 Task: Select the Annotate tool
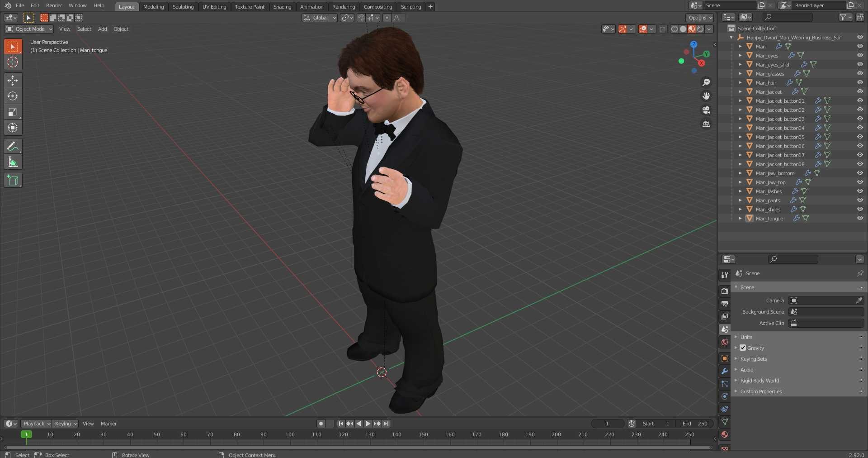[x=13, y=146]
